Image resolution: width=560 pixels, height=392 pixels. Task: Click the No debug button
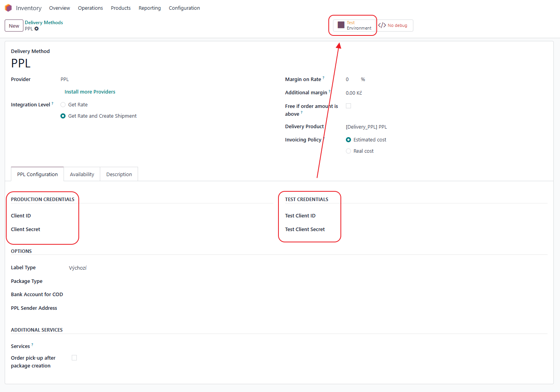[395, 25]
